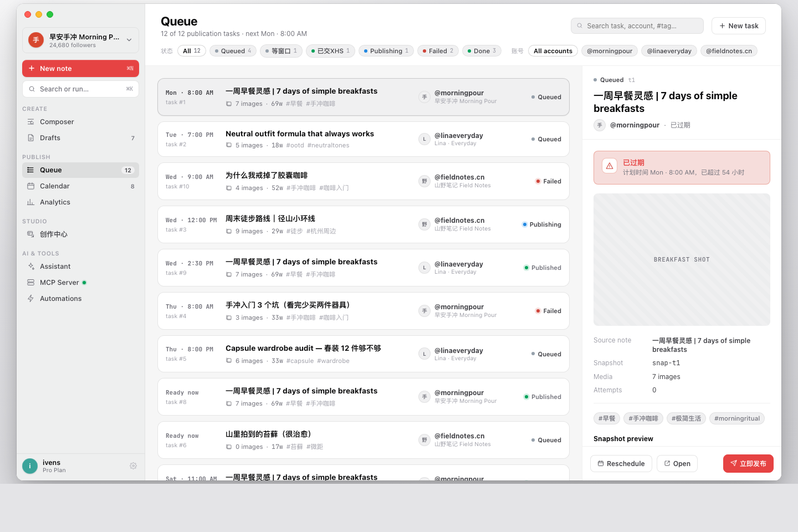Click the BREAKFAST SHOT preview thumbnail
Viewport: 798px width, 532px height.
682,259
